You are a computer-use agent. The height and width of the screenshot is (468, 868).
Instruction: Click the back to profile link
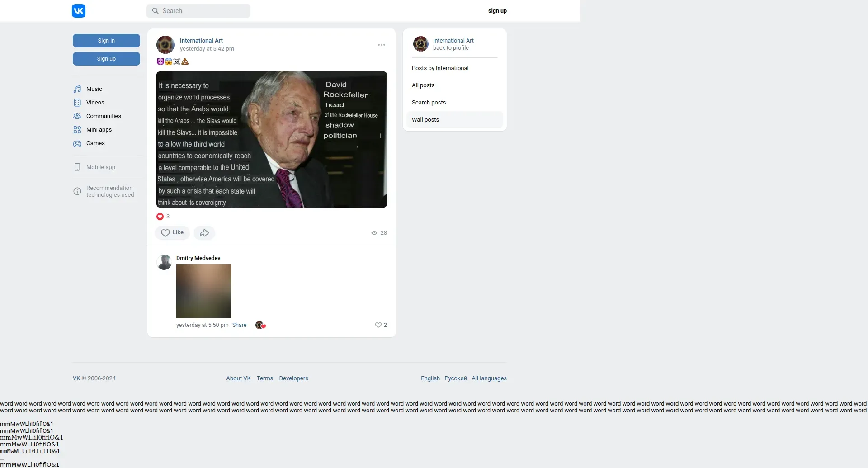[451, 48]
